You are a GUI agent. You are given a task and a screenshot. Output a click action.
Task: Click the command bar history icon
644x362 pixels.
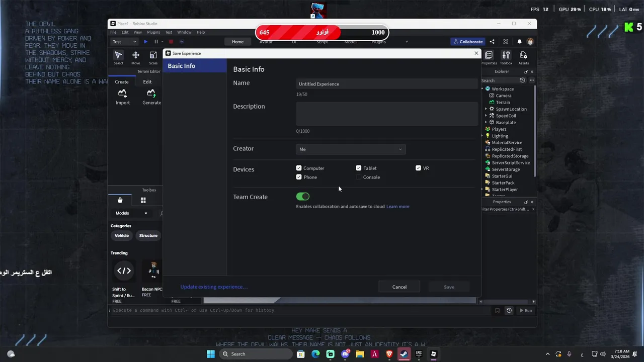(509, 311)
